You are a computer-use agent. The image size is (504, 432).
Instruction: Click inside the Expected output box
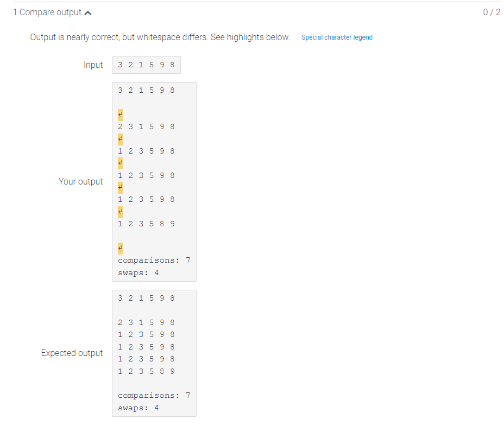click(x=154, y=353)
